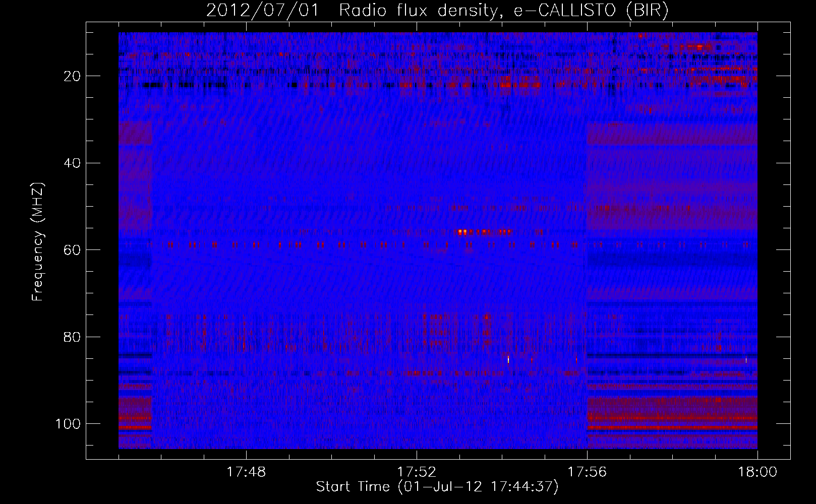Click the 20 frequency tick label
Image resolution: width=816 pixels, height=504 pixels.
(x=72, y=76)
